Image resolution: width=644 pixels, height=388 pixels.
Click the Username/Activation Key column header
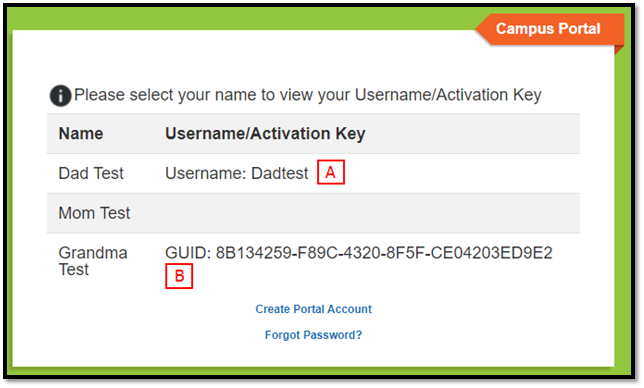[x=265, y=134]
